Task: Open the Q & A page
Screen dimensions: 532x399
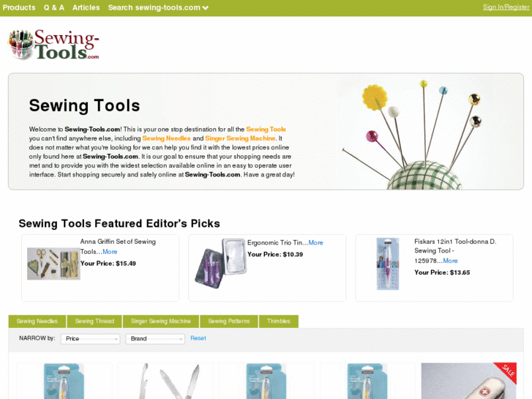Action: 54,7
